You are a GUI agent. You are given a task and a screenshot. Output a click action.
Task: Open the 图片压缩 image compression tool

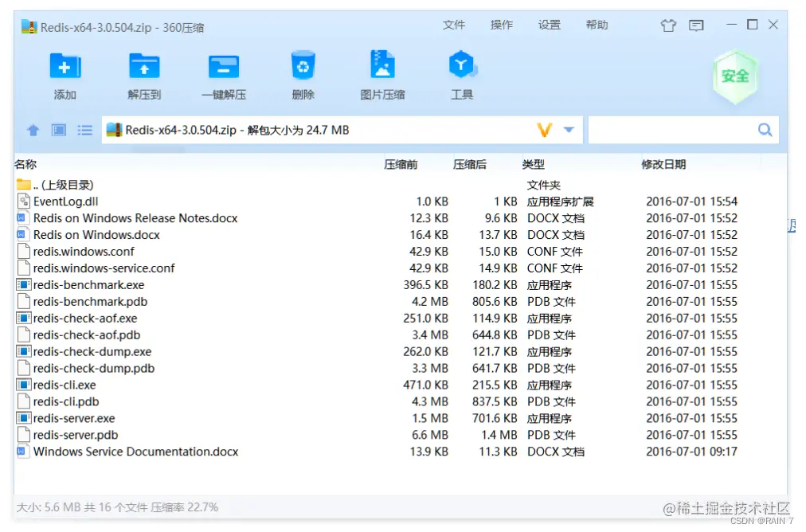pos(382,65)
